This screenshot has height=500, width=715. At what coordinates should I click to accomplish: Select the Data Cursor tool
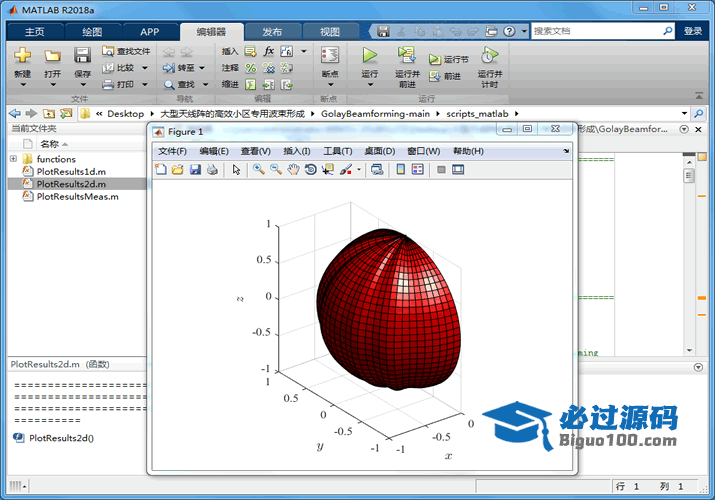point(328,170)
